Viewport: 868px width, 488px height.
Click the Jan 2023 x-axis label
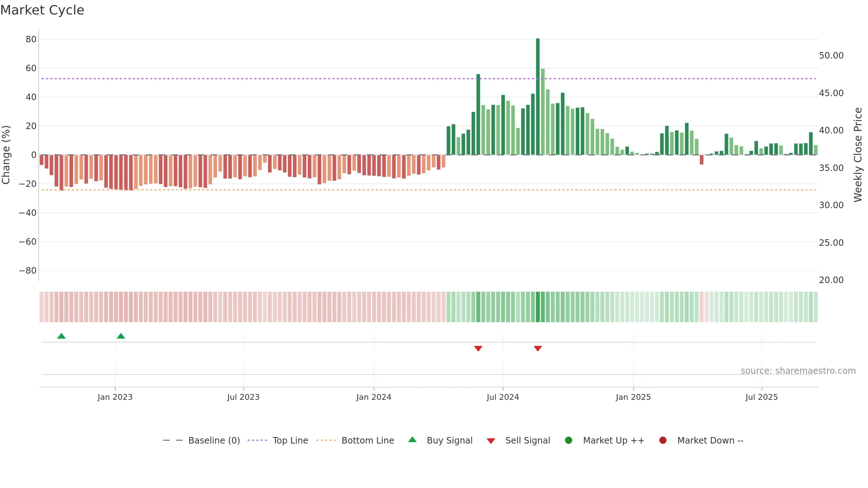[x=115, y=397]
